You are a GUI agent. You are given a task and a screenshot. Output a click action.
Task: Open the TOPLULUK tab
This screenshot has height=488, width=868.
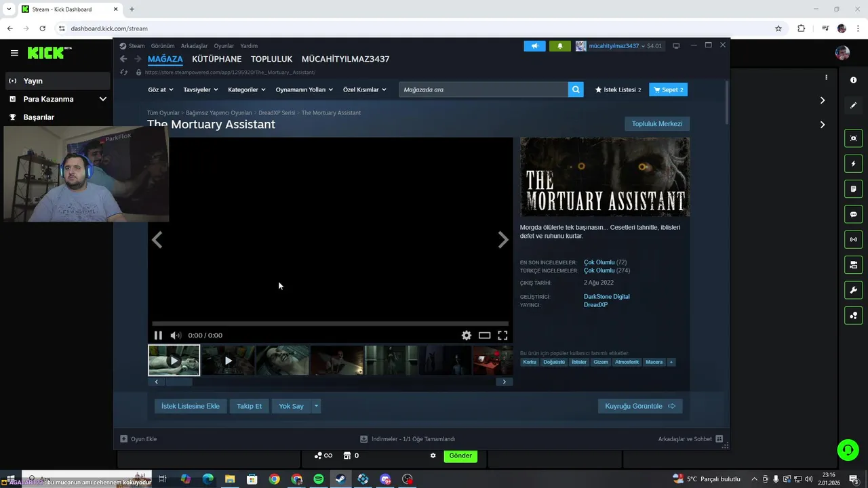click(x=271, y=59)
